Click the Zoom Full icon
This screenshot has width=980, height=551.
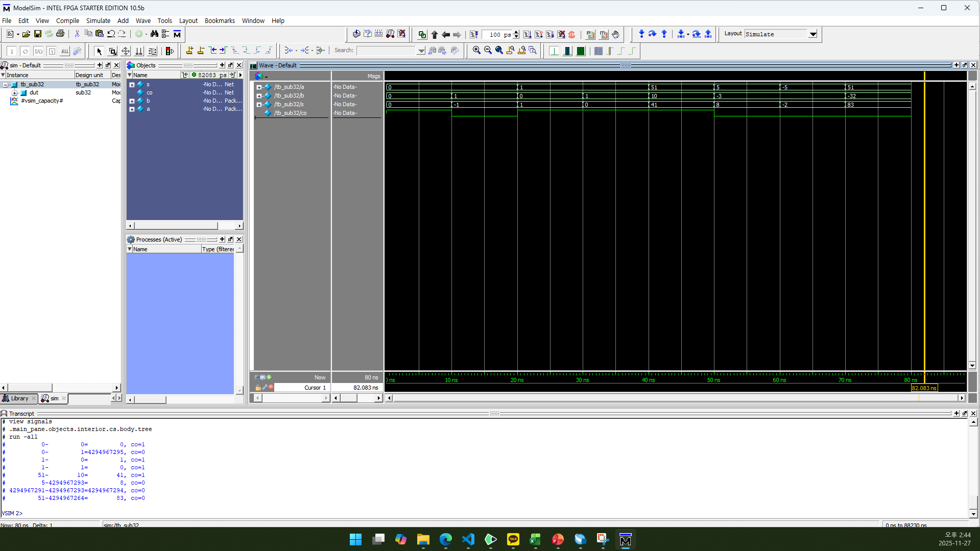498,51
